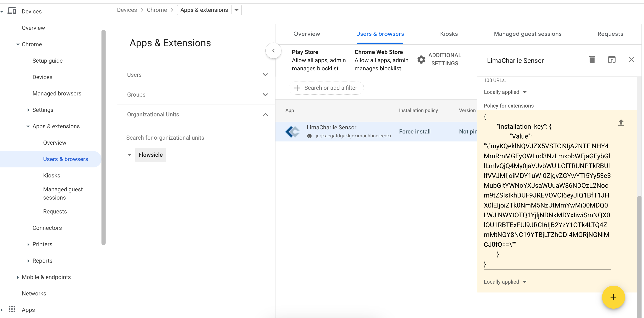Screen dimensions: 644x318
Task: Open Overview under Devices in sidebar
Action: point(33,28)
